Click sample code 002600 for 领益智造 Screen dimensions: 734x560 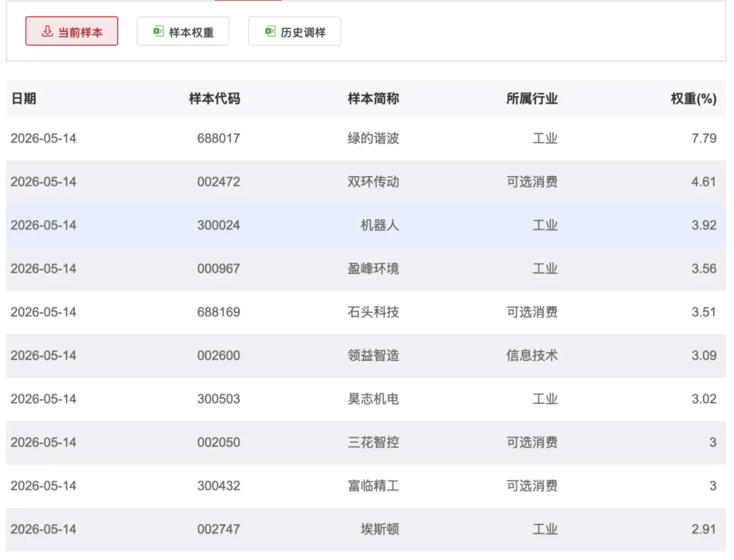pos(219,355)
